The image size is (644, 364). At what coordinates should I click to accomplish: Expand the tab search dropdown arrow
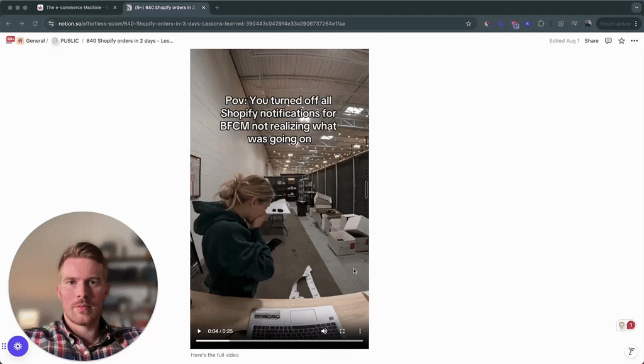pyautogui.click(x=636, y=8)
